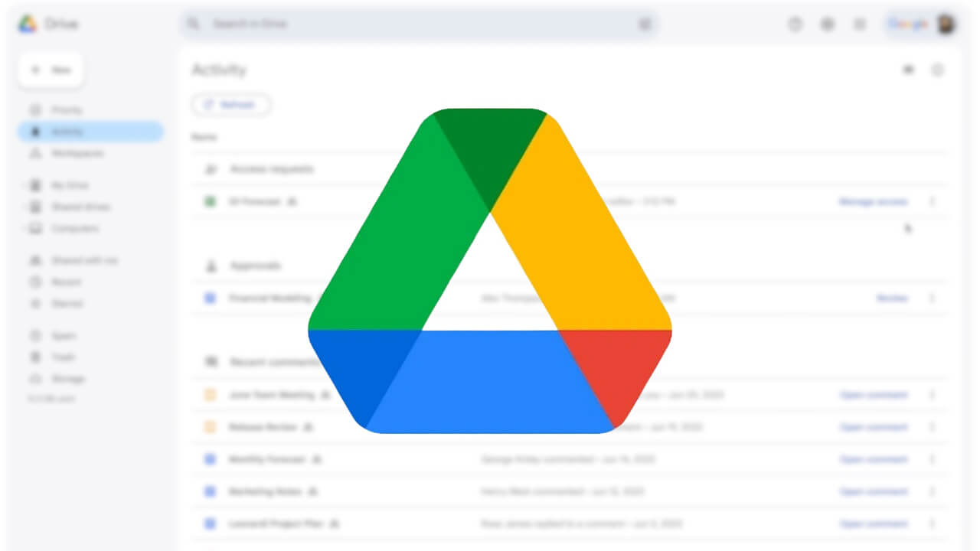Open your Google account avatar menu
Viewport: 980px width, 551px height.
pos(947,24)
